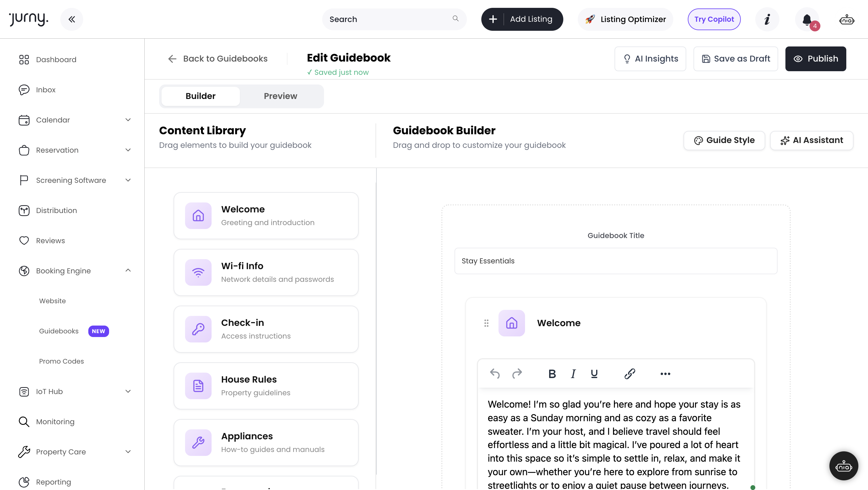Click the redo arrow in editor
This screenshot has height=490, width=868.
pyautogui.click(x=517, y=373)
